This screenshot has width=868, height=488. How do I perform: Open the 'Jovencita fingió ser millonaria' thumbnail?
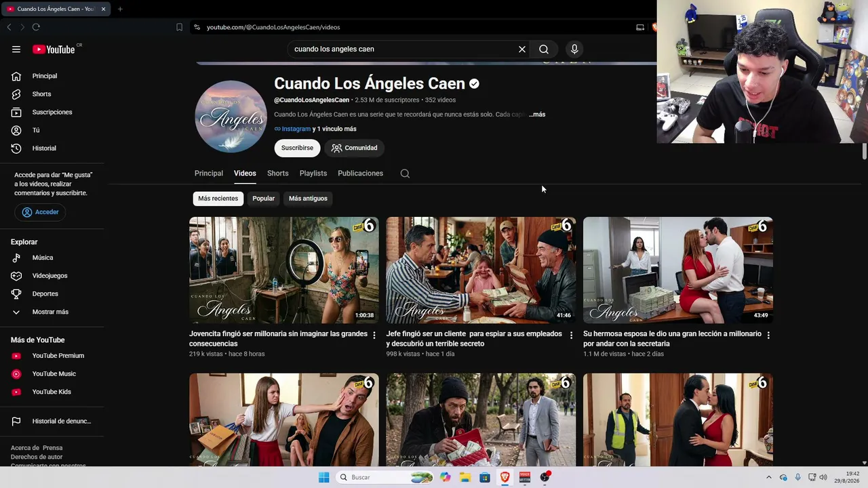284,270
